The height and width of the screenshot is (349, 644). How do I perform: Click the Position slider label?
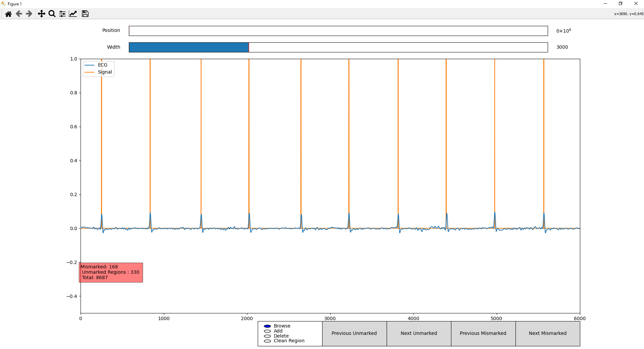tap(111, 30)
